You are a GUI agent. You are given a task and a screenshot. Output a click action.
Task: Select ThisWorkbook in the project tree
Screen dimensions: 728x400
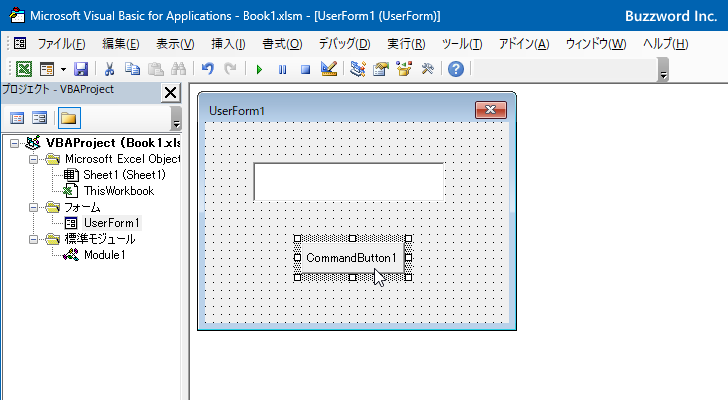coord(119,191)
